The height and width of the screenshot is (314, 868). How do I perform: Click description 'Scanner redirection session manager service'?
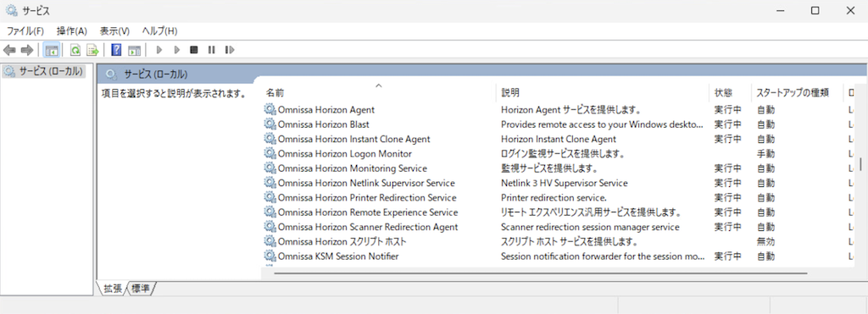(590, 227)
